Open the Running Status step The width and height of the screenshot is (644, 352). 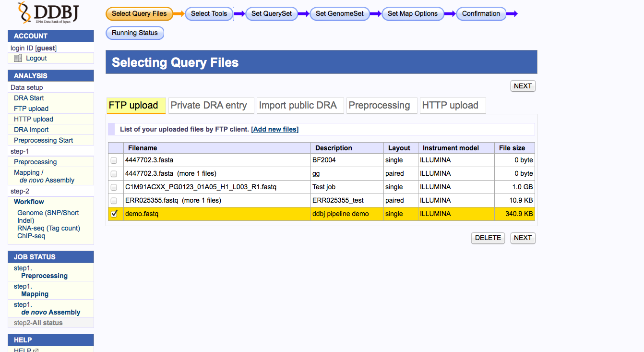click(135, 33)
